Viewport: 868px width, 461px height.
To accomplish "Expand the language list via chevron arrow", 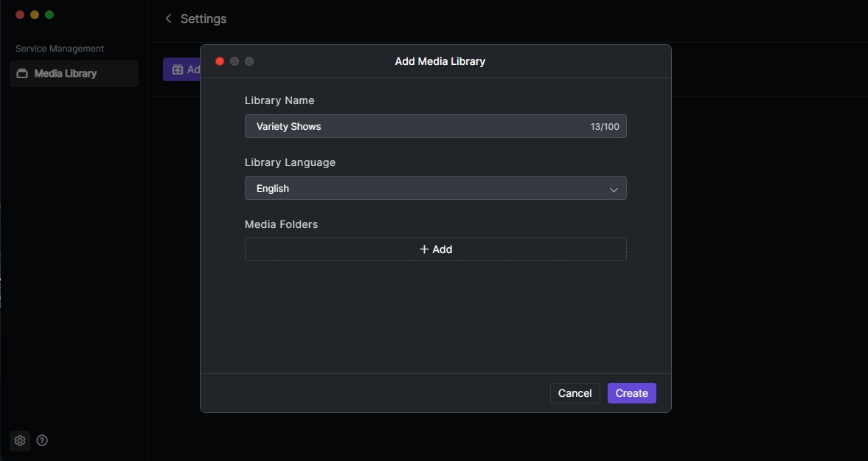I will pyautogui.click(x=613, y=189).
